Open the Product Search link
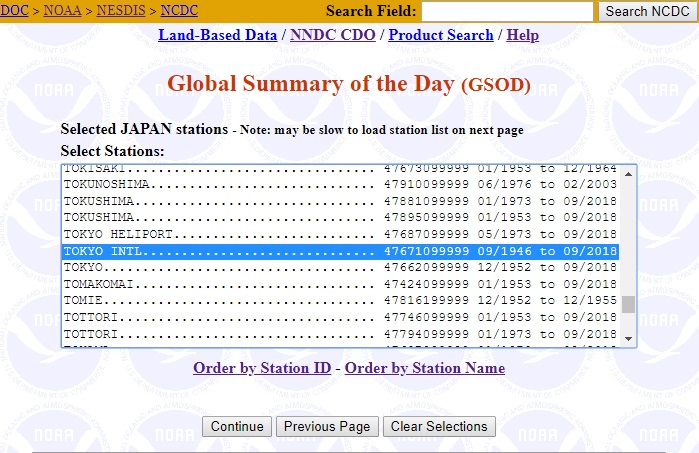The image size is (699, 453). click(x=441, y=35)
